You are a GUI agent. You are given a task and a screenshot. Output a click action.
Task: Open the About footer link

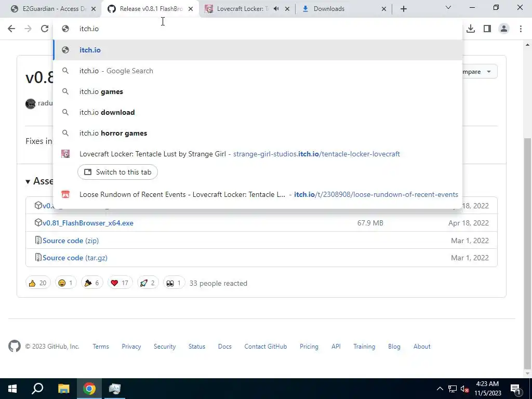pos(422,347)
